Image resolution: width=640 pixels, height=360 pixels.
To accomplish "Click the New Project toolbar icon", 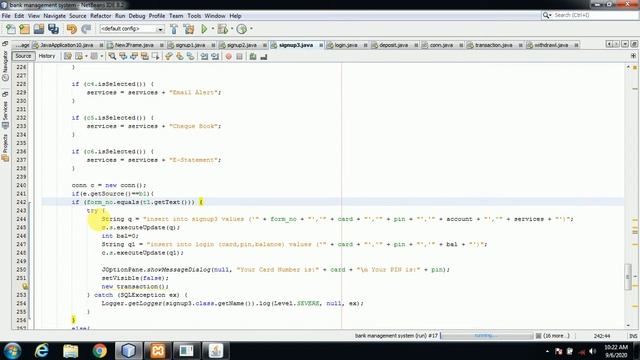I will tap(24, 29).
